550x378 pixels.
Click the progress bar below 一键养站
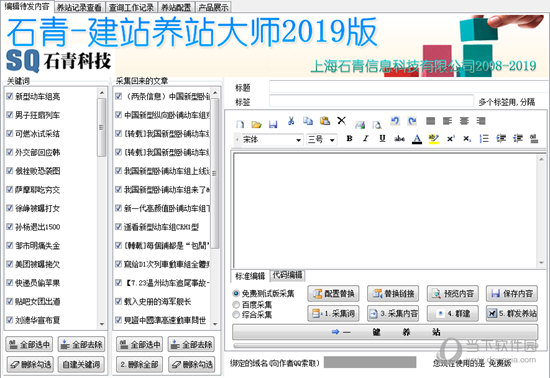(x=385, y=346)
